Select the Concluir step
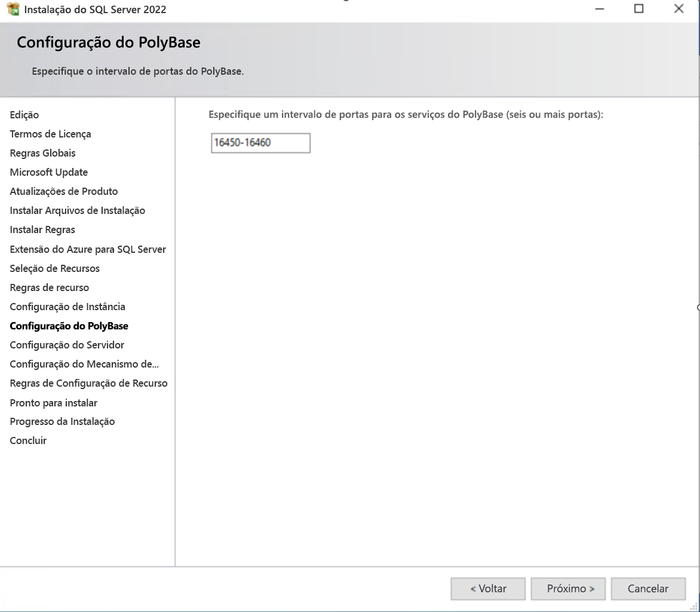Image resolution: width=700 pixels, height=612 pixels. click(26, 440)
